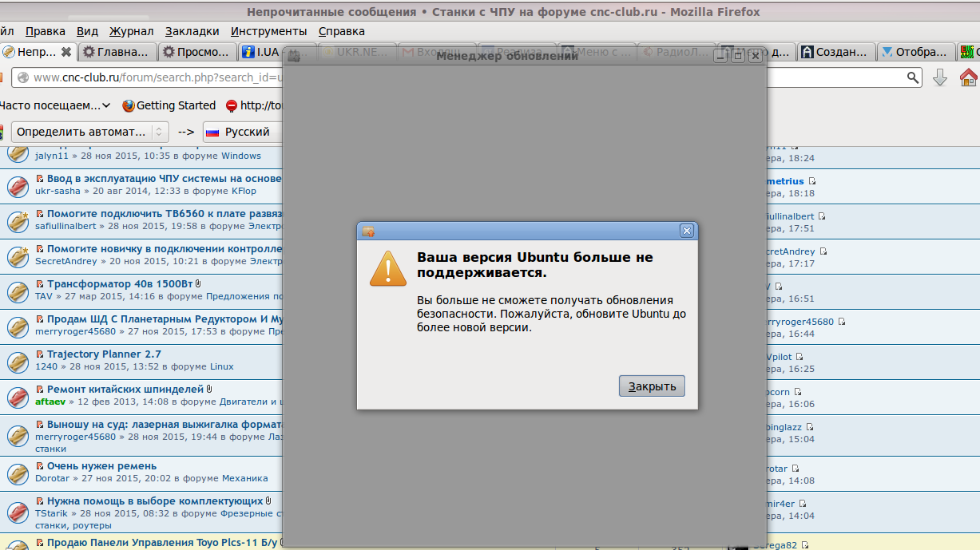Viewport: 980px width, 550px height.
Task: Open topic Очень нужен ремень
Action: point(101,466)
